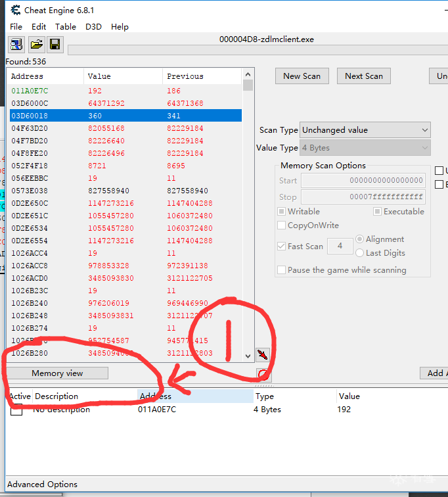448x497 pixels.
Task: Select highlighted result row 03D60018
Action: (125, 116)
